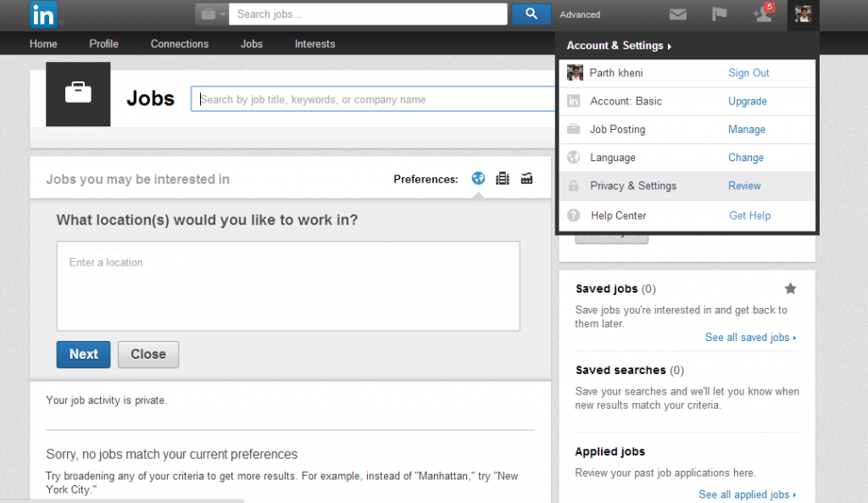Open the add connections icon with badge

[764, 14]
